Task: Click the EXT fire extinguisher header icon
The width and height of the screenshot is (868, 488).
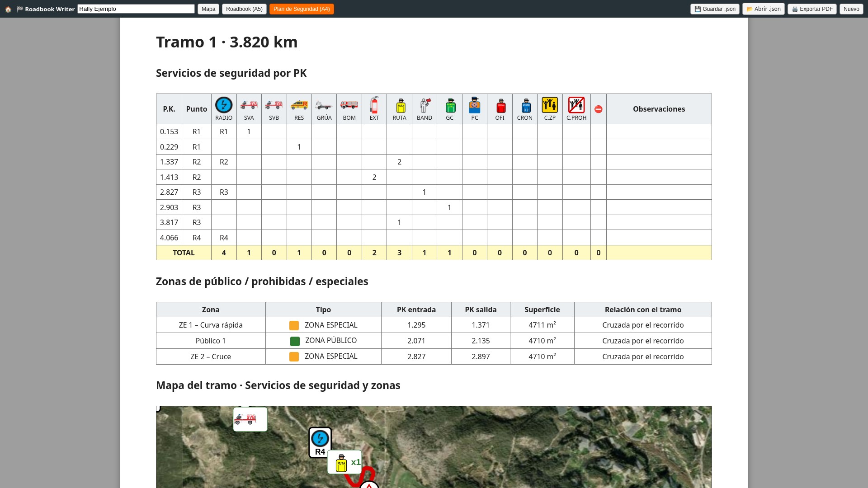Action: coord(374,105)
